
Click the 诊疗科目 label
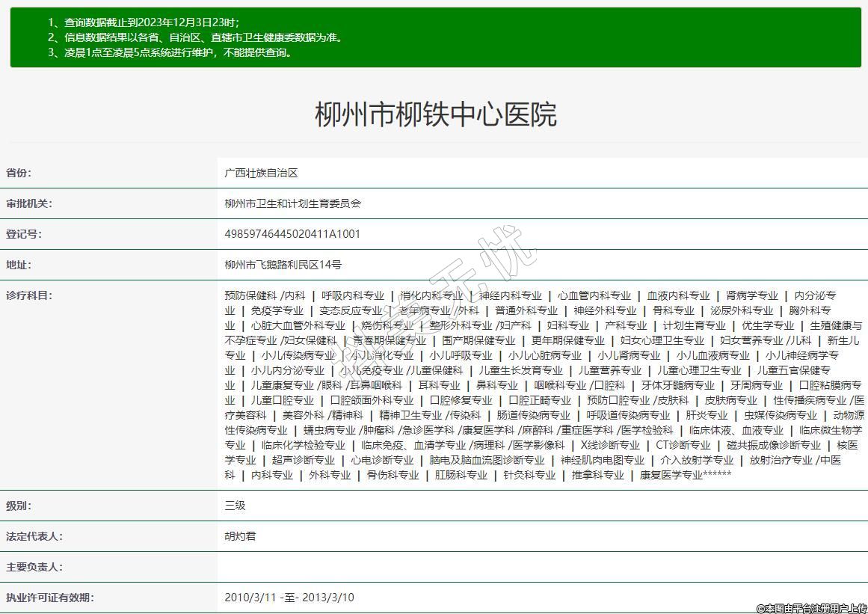point(29,295)
